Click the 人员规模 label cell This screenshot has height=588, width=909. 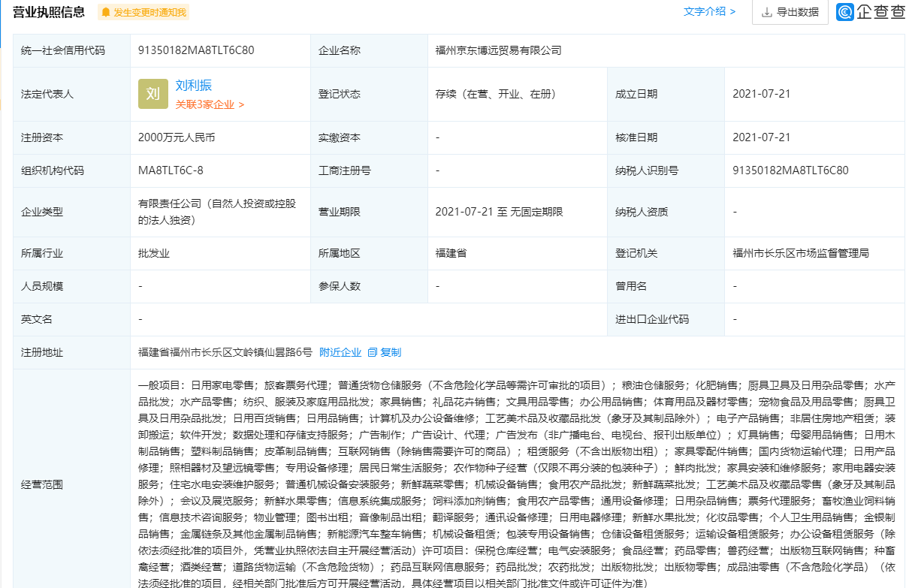[x=72, y=286]
